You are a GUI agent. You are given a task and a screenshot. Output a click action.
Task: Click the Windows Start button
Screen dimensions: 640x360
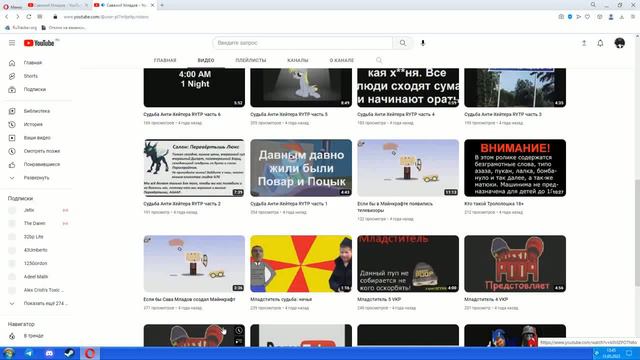(9, 353)
